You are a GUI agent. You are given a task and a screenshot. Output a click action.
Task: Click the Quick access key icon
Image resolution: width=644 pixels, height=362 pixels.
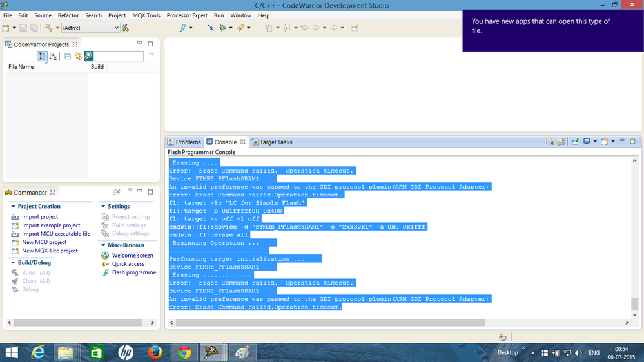tap(106, 264)
